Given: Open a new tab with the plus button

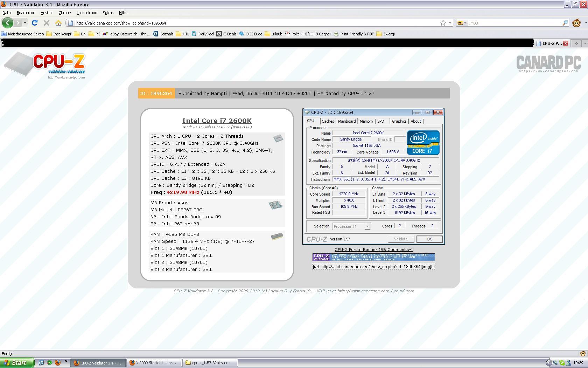Looking at the screenshot, I should tap(576, 43).
